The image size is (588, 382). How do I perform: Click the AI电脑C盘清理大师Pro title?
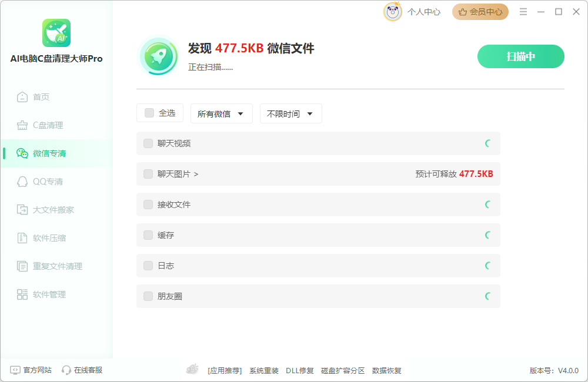click(56, 59)
